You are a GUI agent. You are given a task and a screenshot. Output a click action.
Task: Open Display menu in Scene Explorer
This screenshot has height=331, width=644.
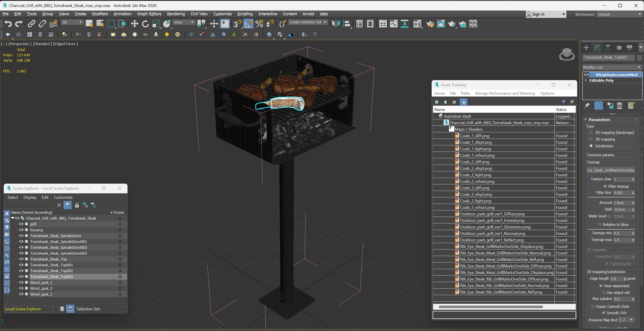[x=30, y=197]
